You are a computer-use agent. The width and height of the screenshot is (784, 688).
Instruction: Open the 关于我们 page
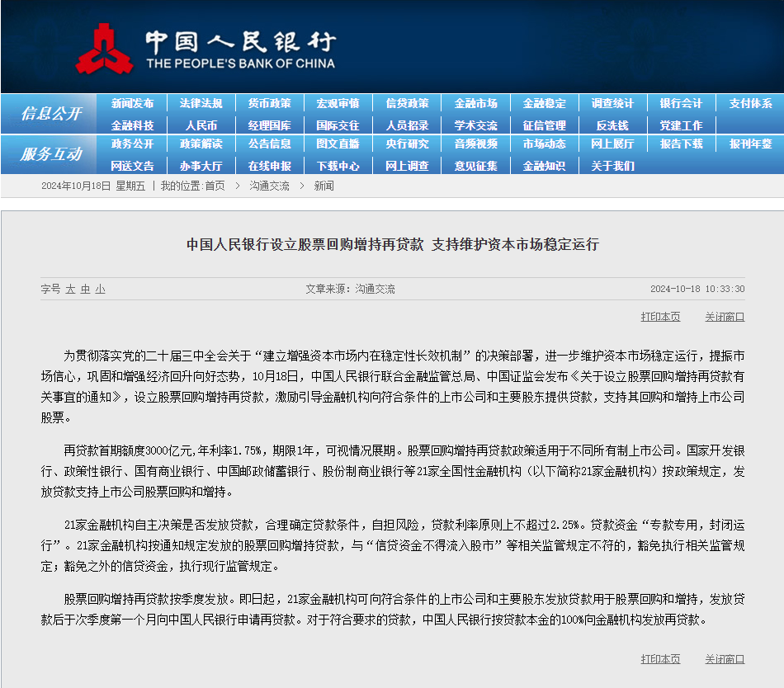(x=612, y=166)
